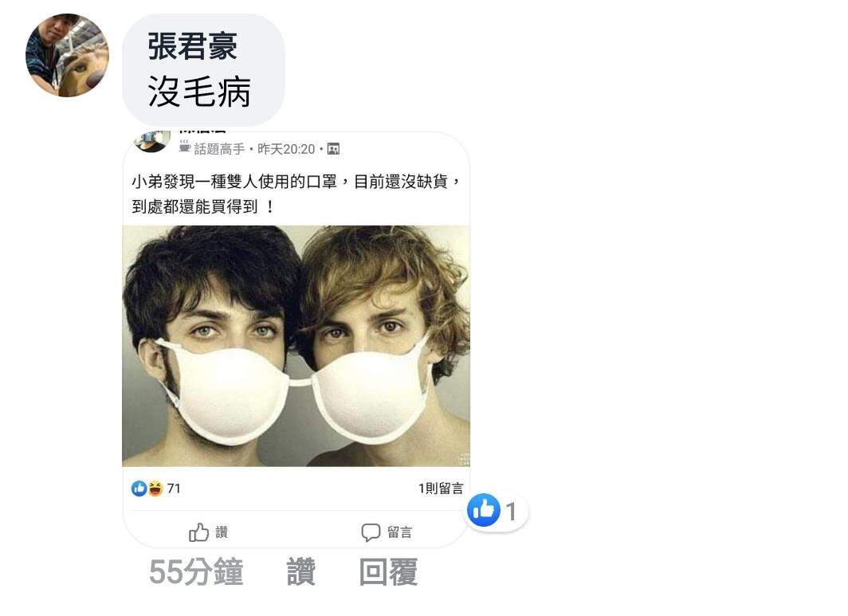
Task: Click the laughing haha reaction icon by 71
Action: click(x=155, y=488)
